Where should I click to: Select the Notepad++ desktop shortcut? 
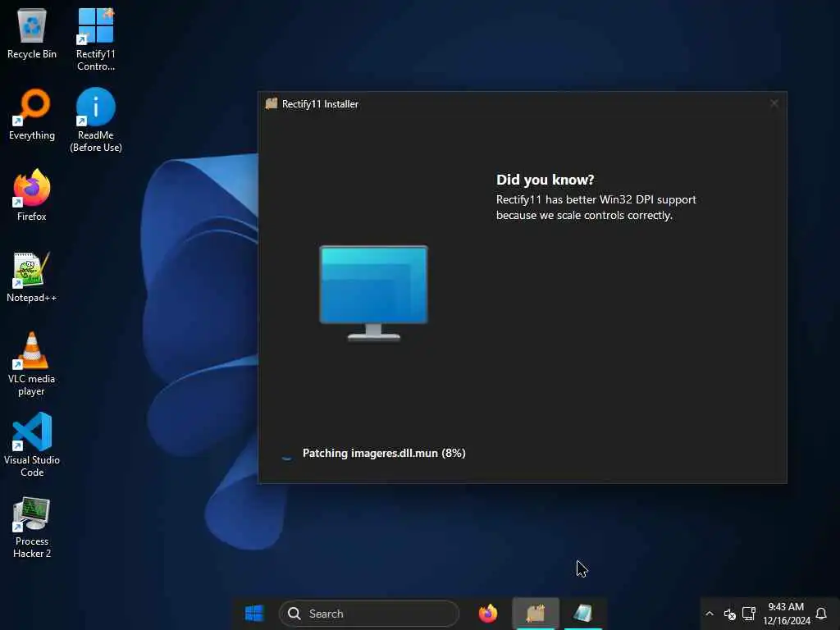coord(32,277)
